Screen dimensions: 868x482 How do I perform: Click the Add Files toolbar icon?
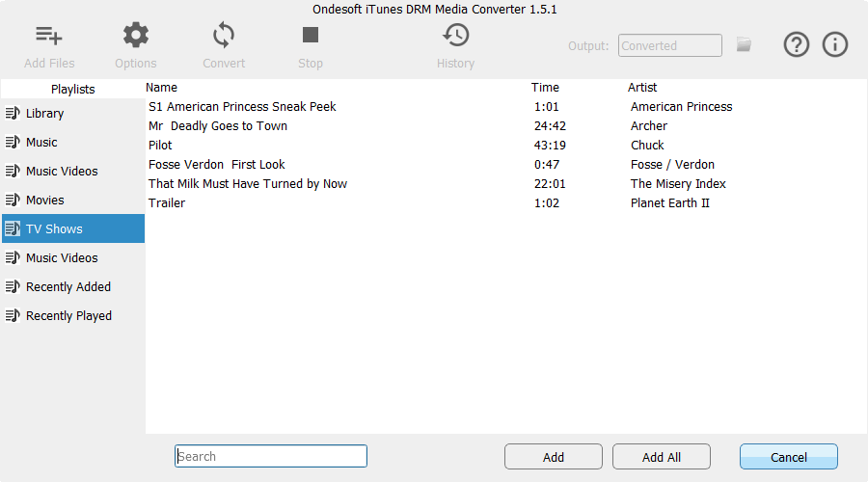click(x=49, y=37)
